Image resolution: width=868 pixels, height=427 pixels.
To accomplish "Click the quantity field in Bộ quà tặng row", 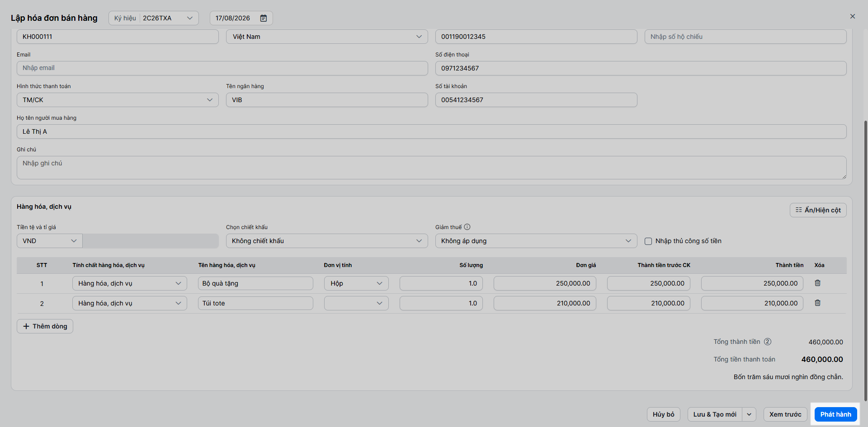I will [441, 283].
